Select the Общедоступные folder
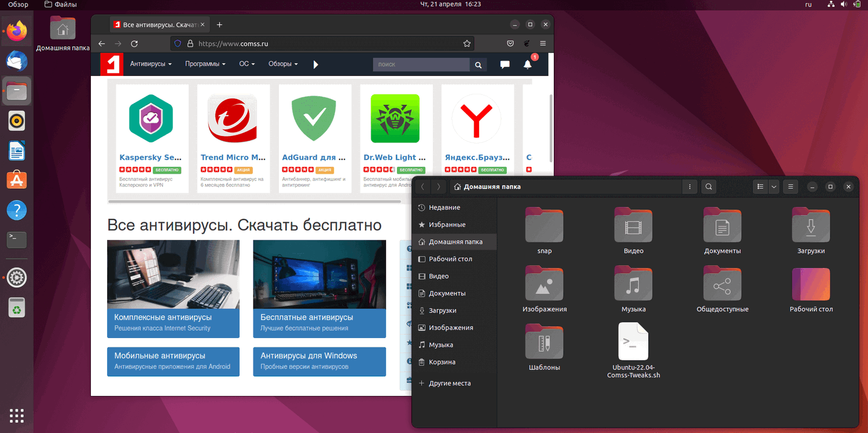 click(723, 288)
